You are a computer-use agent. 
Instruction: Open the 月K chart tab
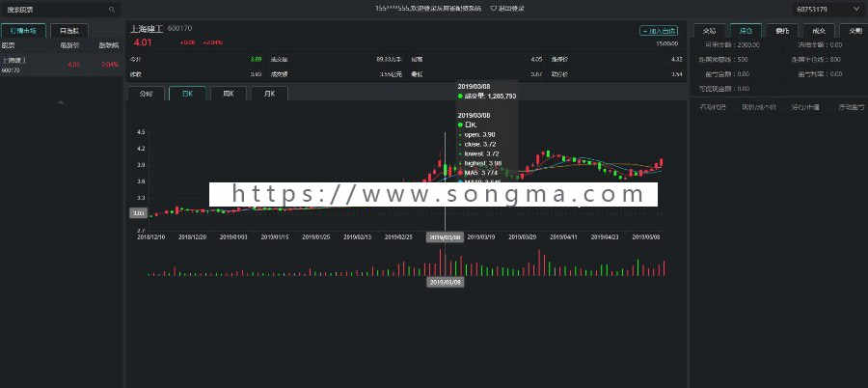tap(270, 93)
